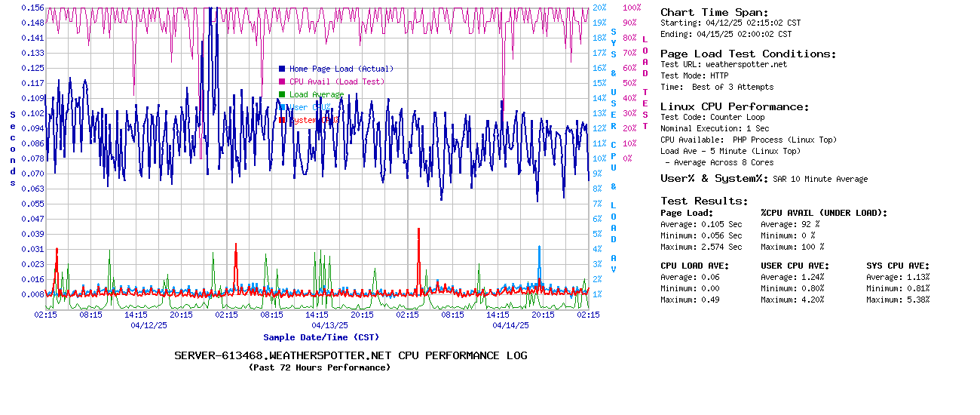Image resolution: width=980 pixels, height=415 pixels.
Task: Click the 04/13/25 date label on x-axis
Action: click(x=330, y=325)
